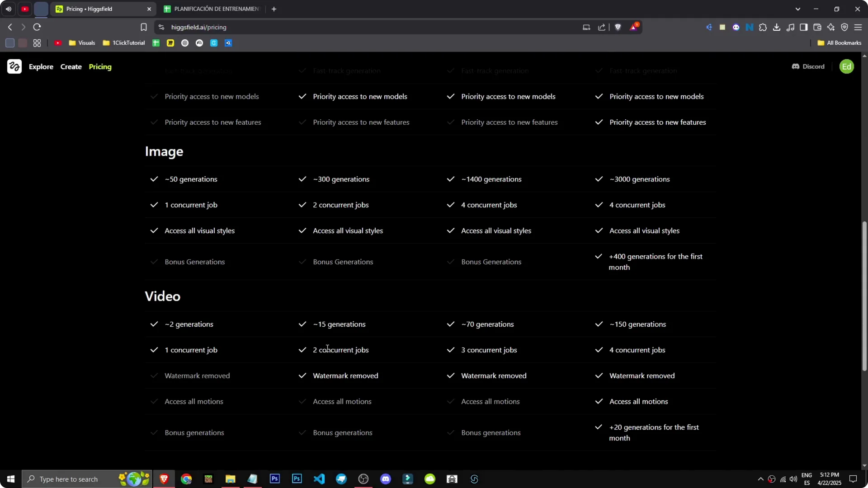Click the Higgsfield logo in the top corner

(14, 66)
